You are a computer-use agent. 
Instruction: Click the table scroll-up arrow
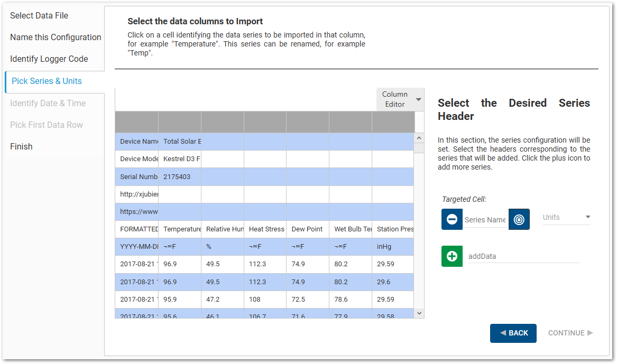coord(419,138)
